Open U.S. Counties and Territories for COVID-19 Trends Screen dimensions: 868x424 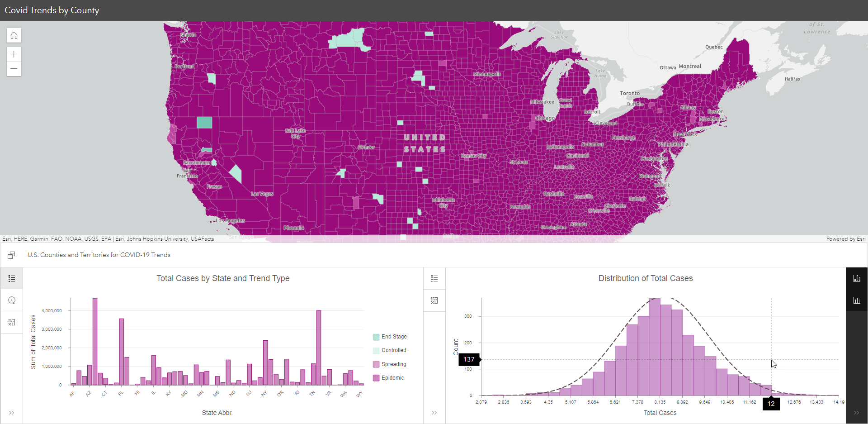point(99,255)
